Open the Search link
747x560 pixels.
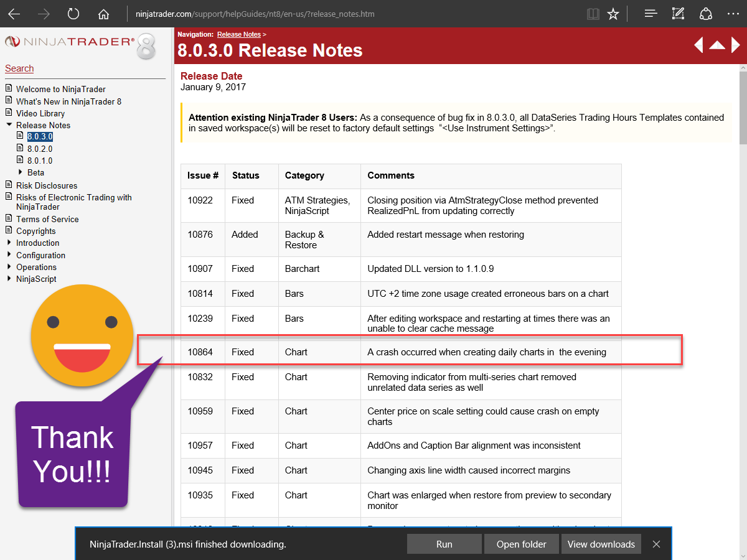(x=19, y=68)
